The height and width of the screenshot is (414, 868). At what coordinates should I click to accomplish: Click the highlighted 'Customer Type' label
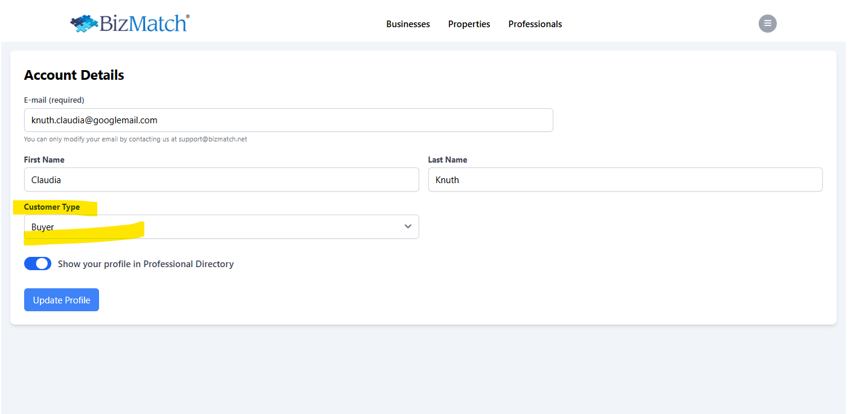[x=52, y=207]
